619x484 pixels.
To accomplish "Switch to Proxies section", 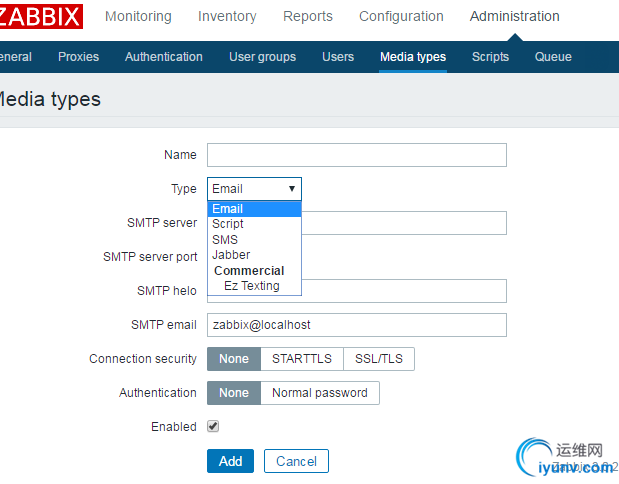I will click(x=78, y=57).
